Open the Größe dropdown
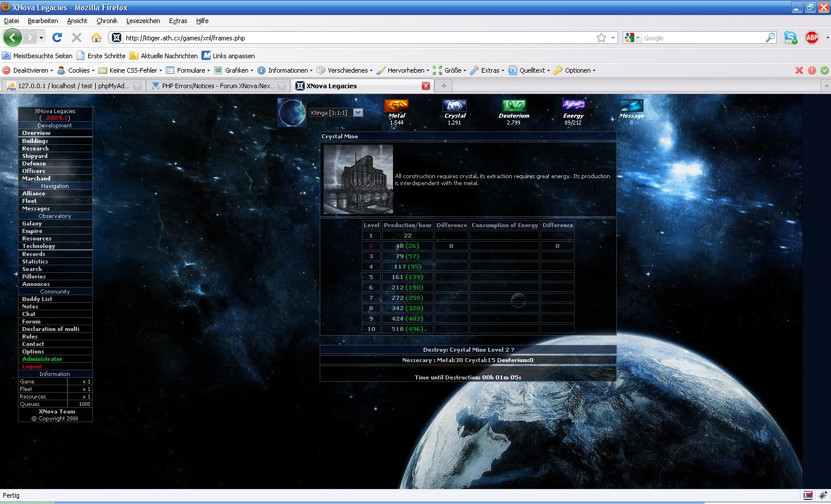Viewport: 831px width, 504px height. pos(450,70)
